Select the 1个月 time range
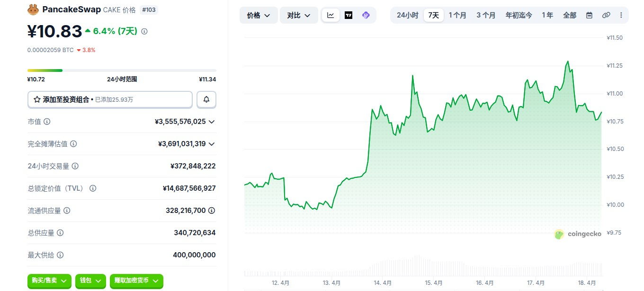Screen dimensions: 644x291 [x=457, y=15]
